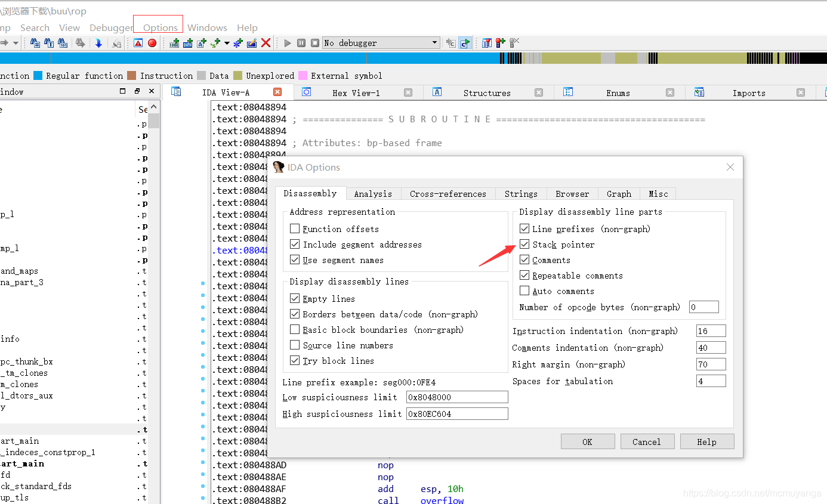Viewport: 827px width, 504px height.
Task: Click the green S struct offset icon
Action: pos(215,43)
